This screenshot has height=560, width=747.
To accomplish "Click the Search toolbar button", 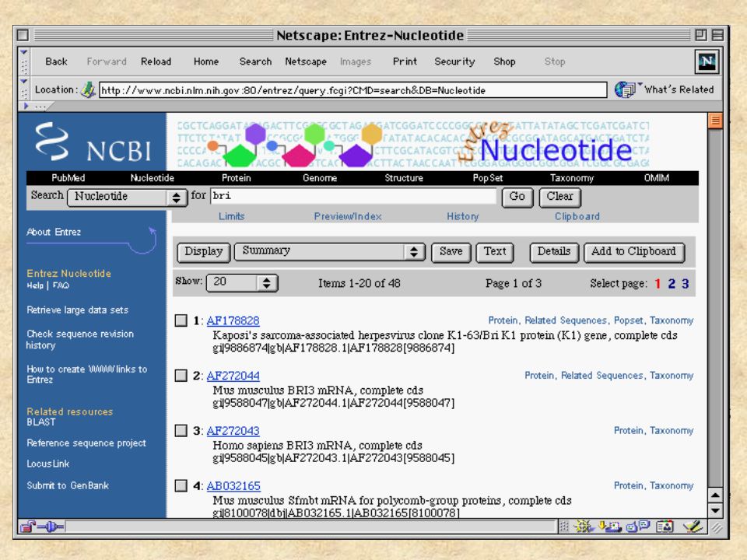I will click(255, 61).
